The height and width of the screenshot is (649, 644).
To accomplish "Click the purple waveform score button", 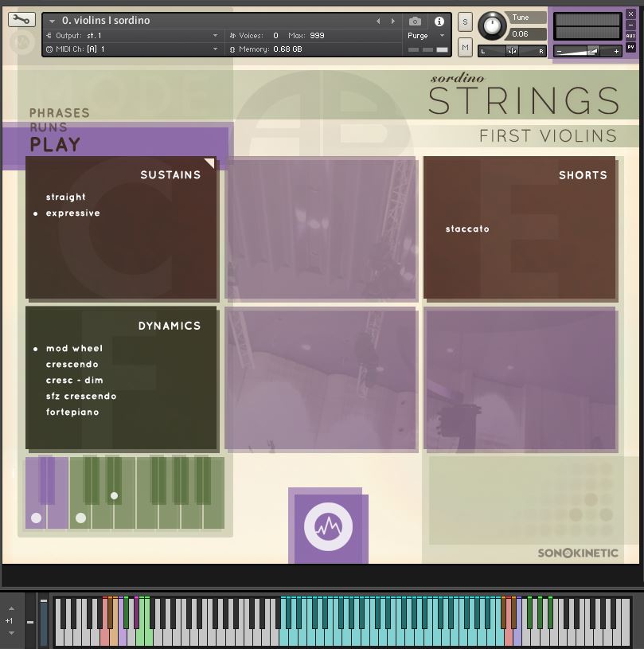I will click(x=329, y=526).
